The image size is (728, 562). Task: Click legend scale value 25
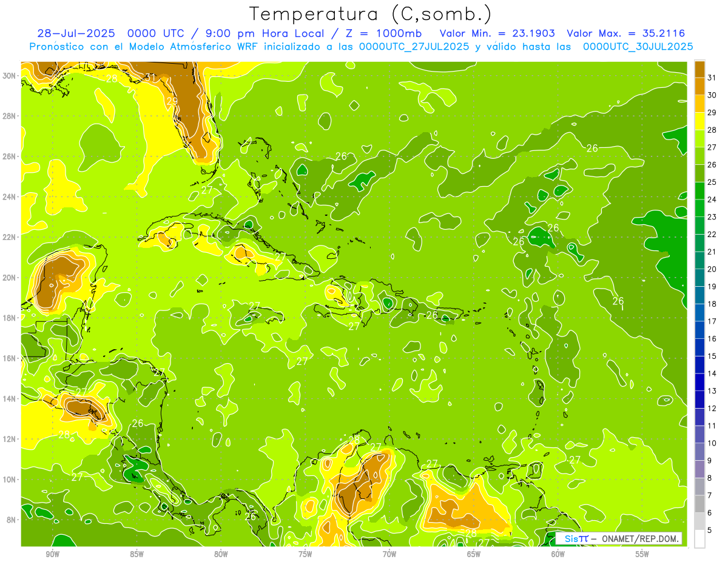(712, 182)
